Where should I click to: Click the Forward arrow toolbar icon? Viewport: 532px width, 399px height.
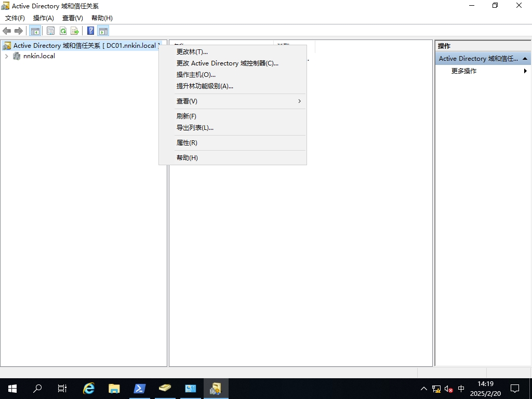(x=19, y=31)
